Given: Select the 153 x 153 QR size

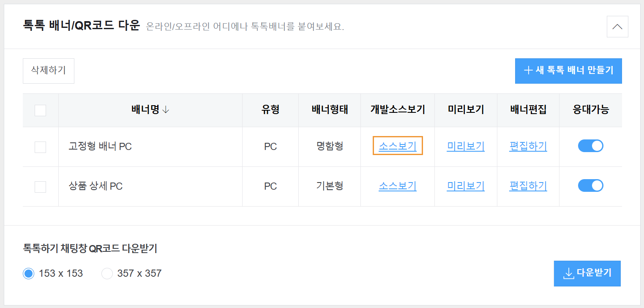Looking at the screenshot, I should 28,274.
